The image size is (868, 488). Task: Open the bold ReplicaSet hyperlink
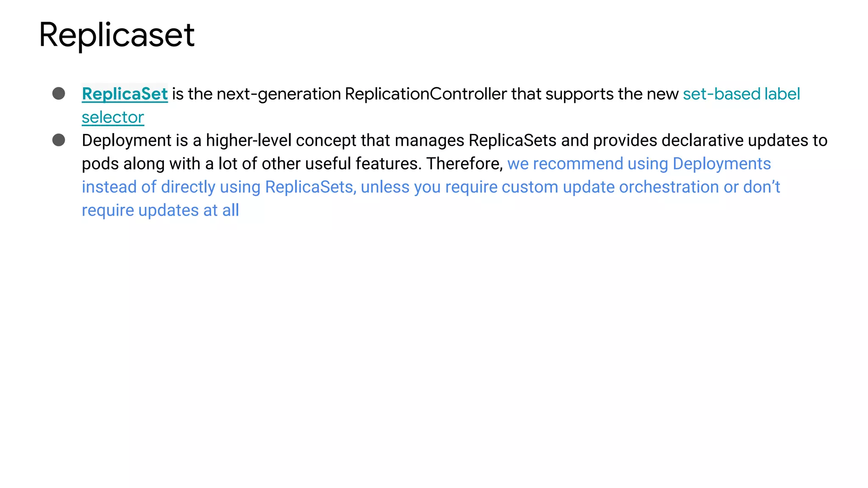[x=125, y=94]
